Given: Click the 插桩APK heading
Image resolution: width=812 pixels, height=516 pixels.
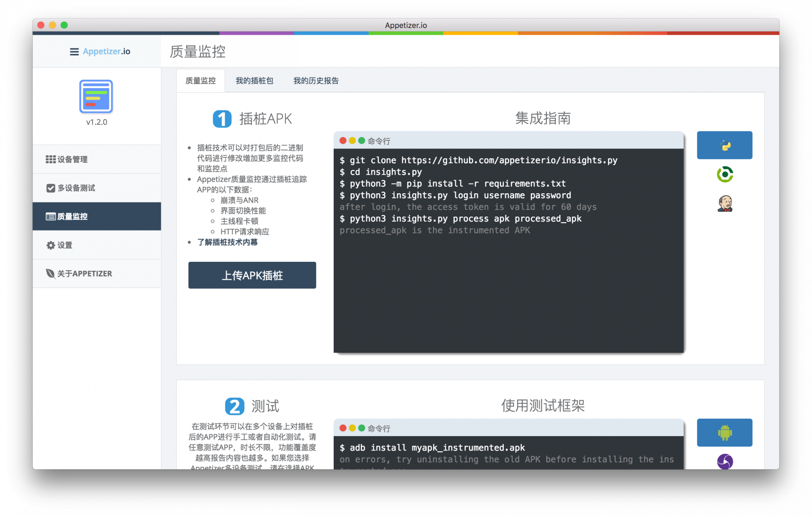Looking at the screenshot, I should pos(266,119).
